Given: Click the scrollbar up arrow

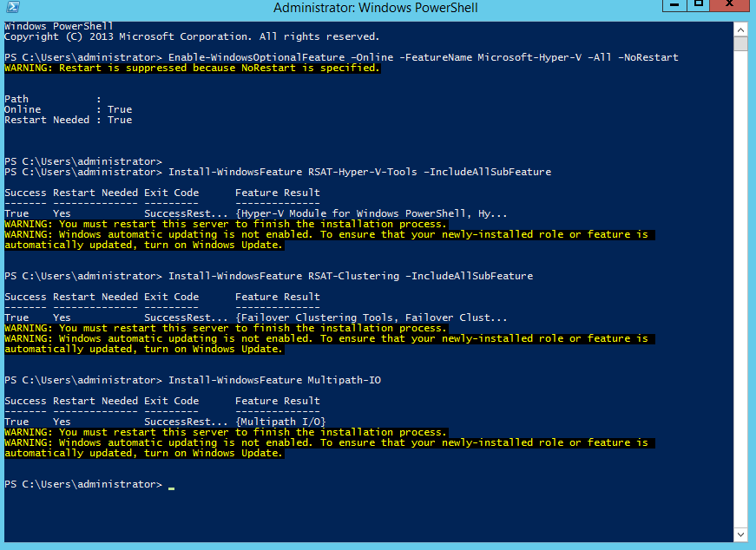Looking at the screenshot, I should 741,29.
